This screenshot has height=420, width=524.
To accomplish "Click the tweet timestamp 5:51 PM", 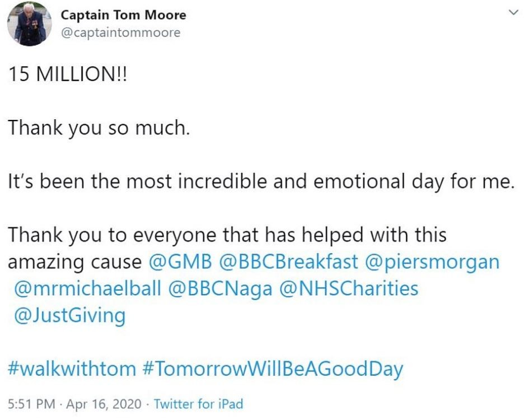I will tap(31, 402).
